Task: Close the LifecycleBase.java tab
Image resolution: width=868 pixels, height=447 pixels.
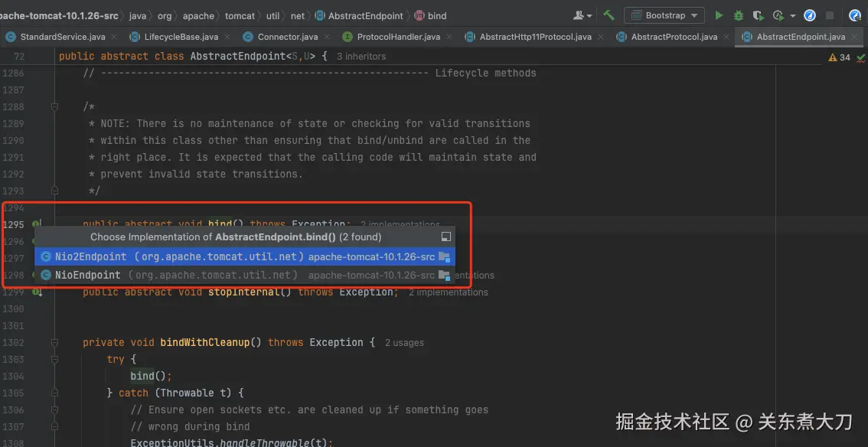Action: pyautogui.click(x=227, y=37)
